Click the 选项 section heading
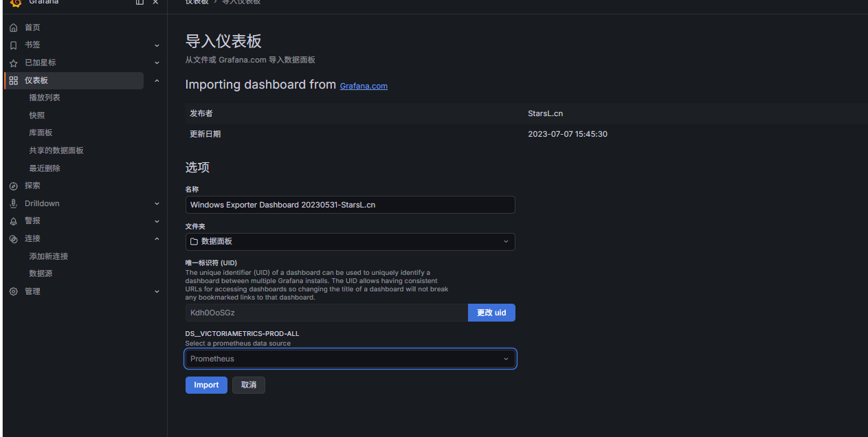 click(x=197, y=167)
